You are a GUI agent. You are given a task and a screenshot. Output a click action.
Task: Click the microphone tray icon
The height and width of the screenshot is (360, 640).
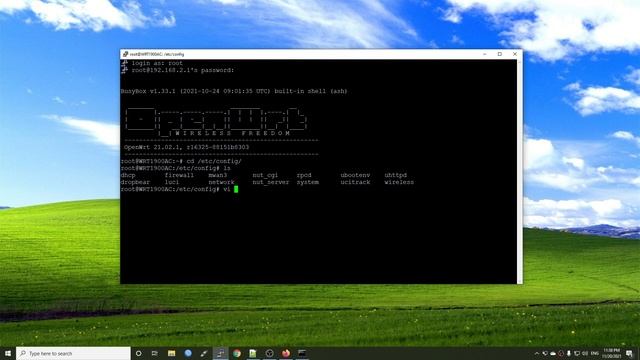click(x=569, y=353)
